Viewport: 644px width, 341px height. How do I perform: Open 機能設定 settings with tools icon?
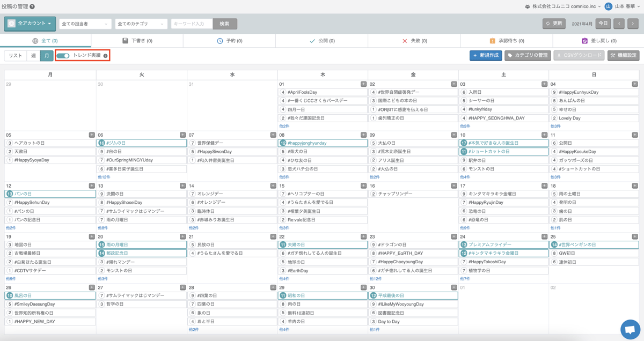[623, 55]
